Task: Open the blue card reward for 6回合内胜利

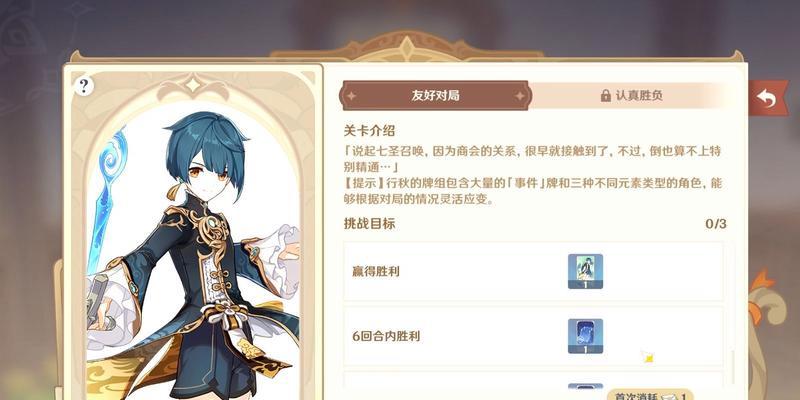Action: [x=585, y=336]
